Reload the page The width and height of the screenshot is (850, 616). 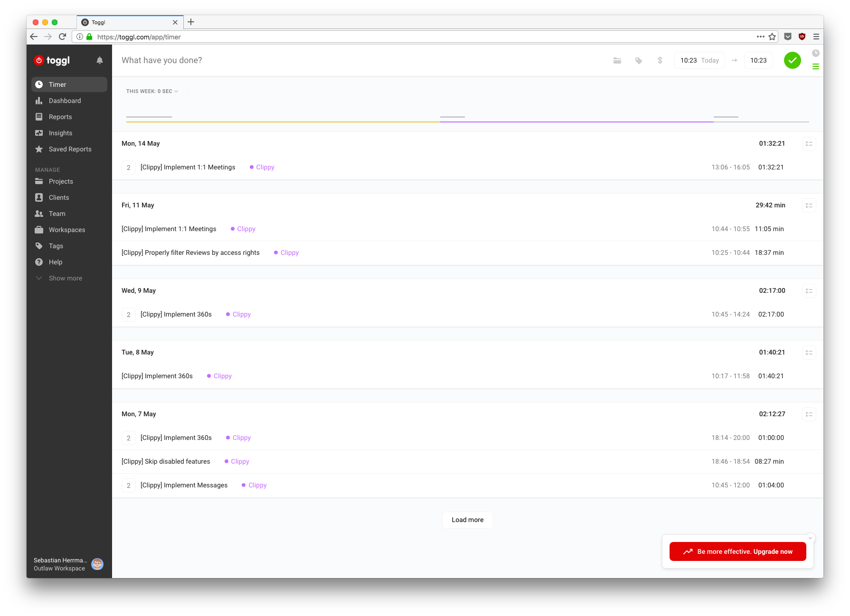[62, 37]
